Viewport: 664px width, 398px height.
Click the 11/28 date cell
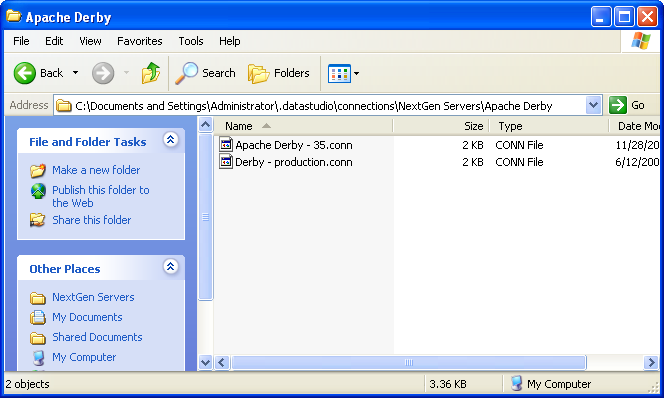[x=637, y=145]
